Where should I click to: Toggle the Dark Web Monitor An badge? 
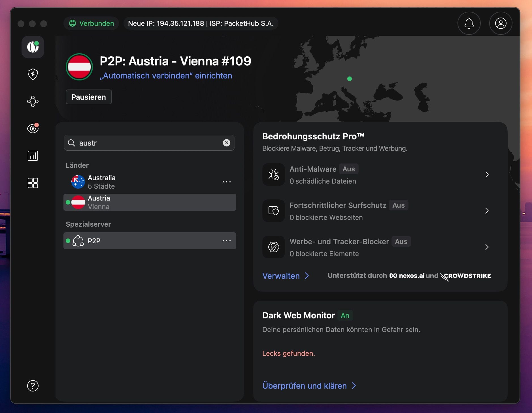coord(345,315)
